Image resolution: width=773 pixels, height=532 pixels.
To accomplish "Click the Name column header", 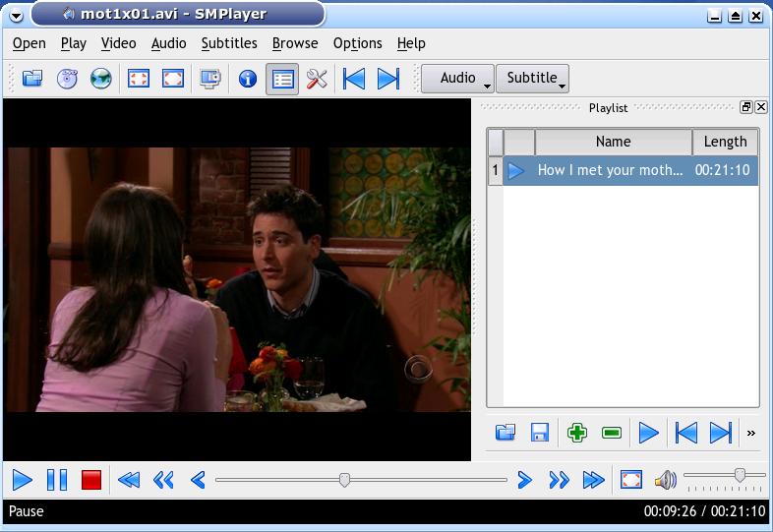I will point(614,142).
